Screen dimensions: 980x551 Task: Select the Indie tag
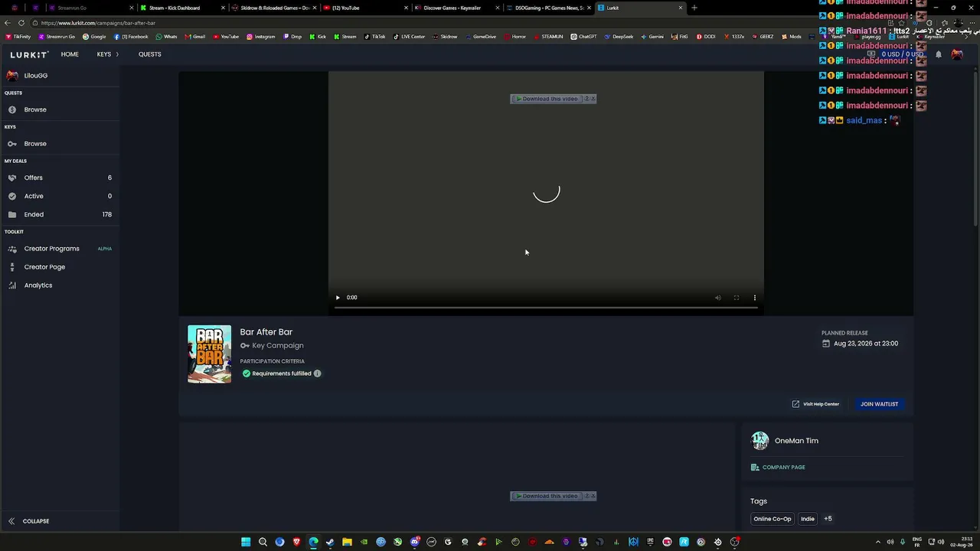[808, 519]
